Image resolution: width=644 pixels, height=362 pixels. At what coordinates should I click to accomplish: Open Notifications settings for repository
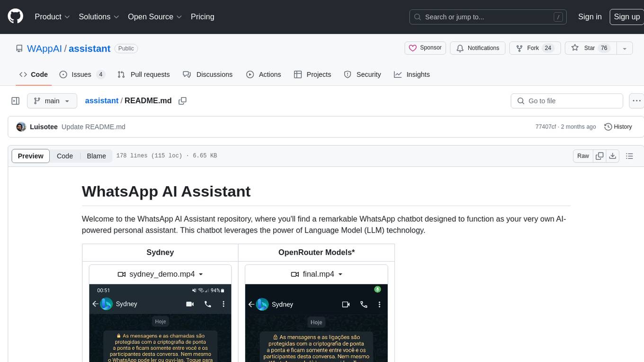[477, 48]
